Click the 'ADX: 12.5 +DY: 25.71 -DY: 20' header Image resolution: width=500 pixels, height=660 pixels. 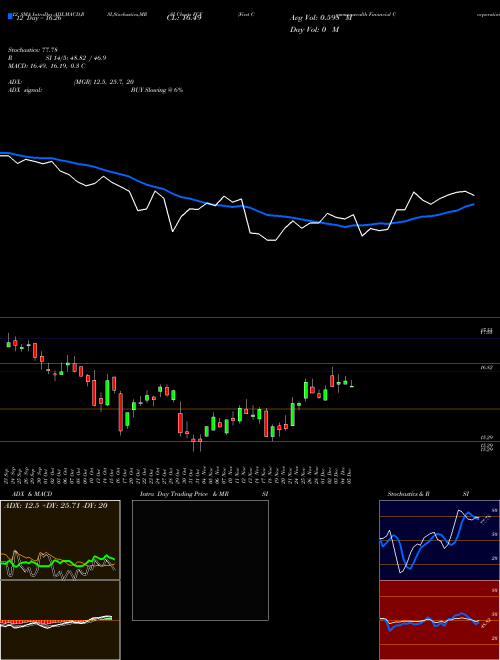(55, 505)
